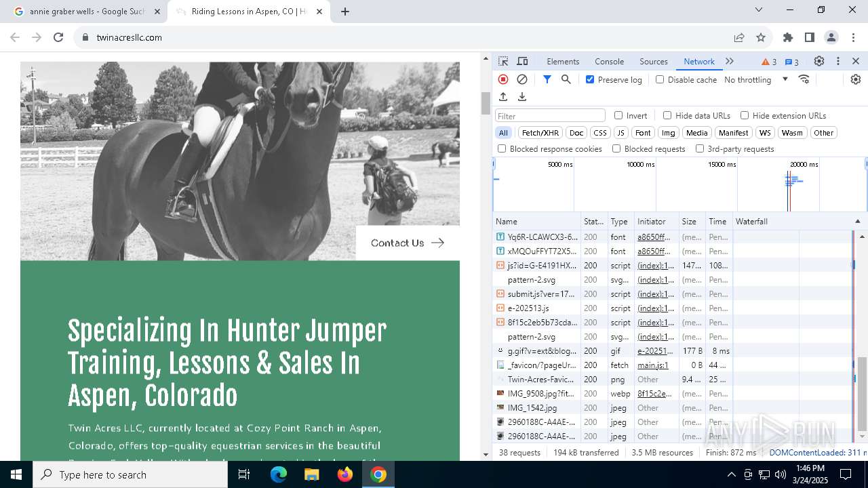Check Blocked requests checkbox
Viewport: 868px width, 488px height.
(616, 148)
